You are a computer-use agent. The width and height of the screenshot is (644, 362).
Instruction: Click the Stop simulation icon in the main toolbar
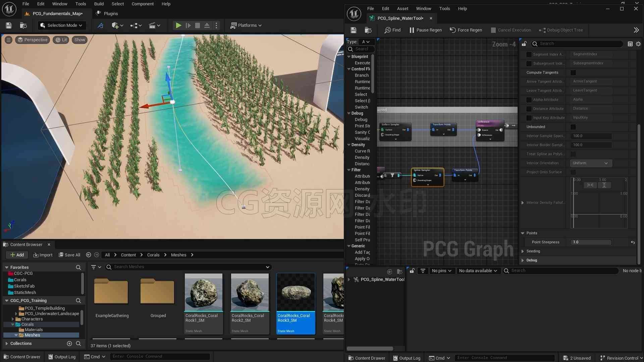(x=198, y=25)
